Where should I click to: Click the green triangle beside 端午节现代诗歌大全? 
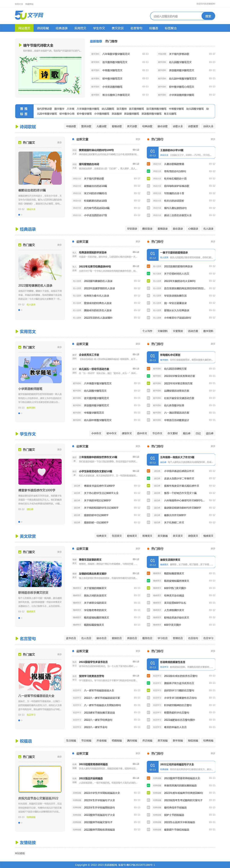20,45
